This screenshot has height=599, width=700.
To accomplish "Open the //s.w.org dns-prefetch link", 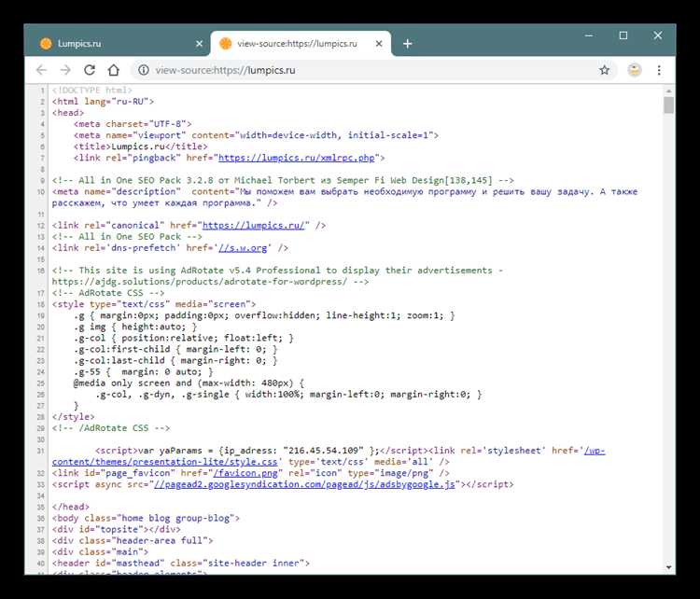I will (x=245, y=247).
